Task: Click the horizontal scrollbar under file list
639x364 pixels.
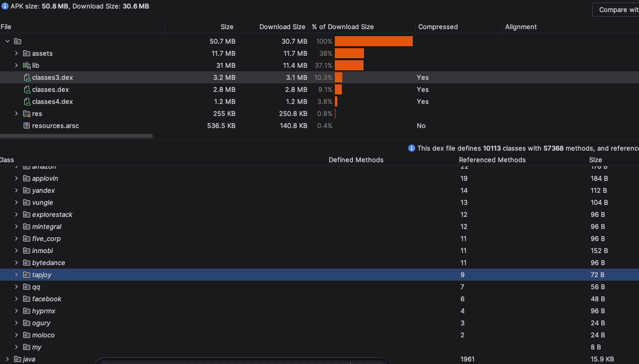Action: point(76,136)
